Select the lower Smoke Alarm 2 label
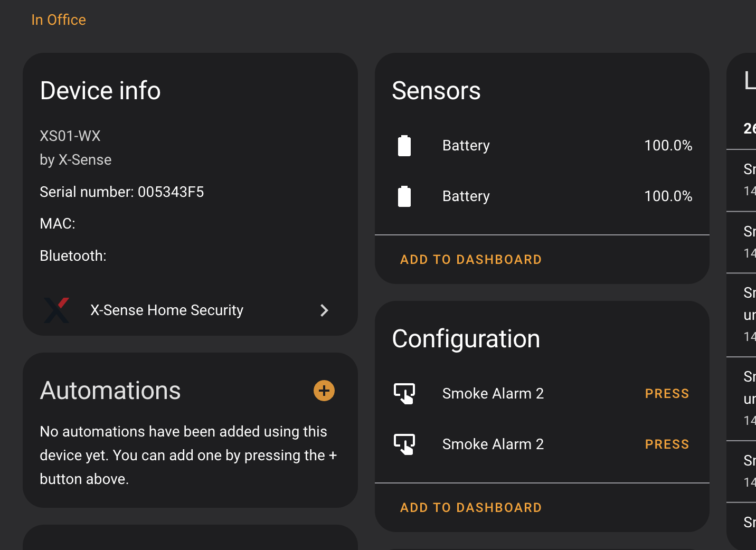The width and height of the screenshot is (756, 550). point(493,444)
